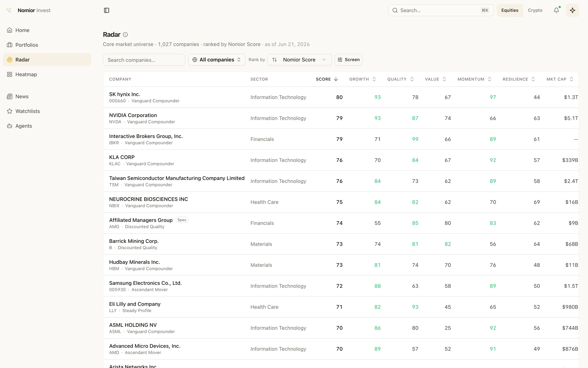Click Eli Lilly and Company name
This screenshot has height=368, width=588.
(135, 304)
